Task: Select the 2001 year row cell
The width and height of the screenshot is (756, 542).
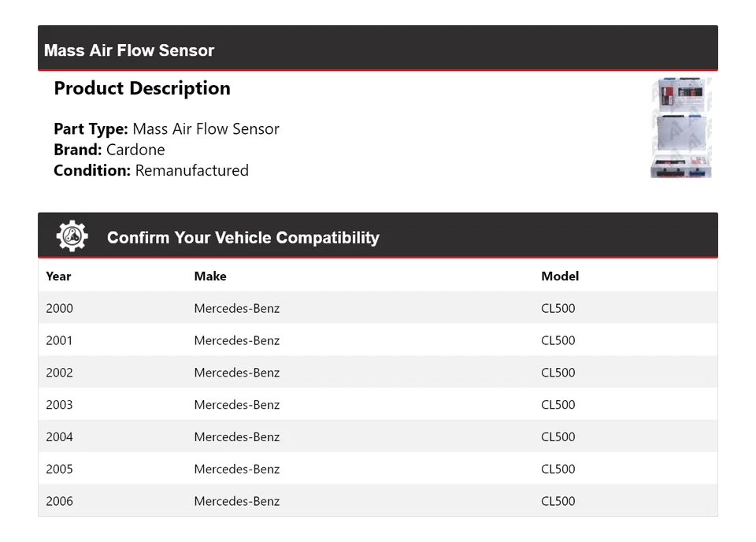Action: tap(59, 340)
